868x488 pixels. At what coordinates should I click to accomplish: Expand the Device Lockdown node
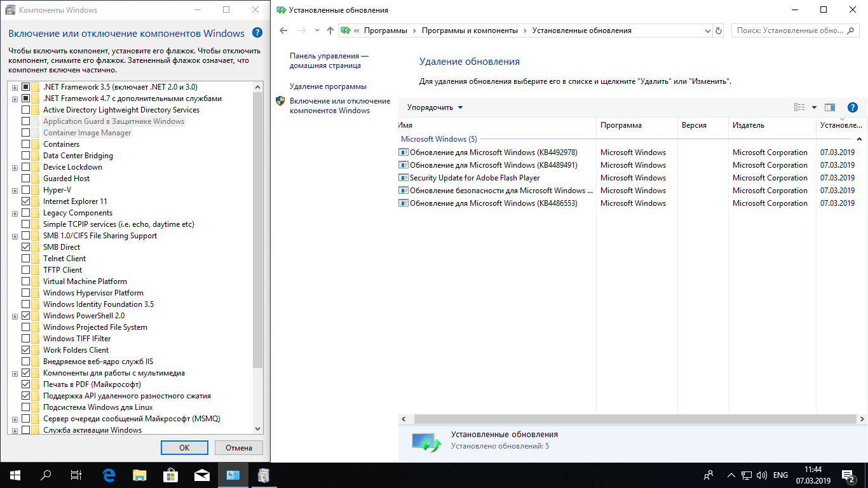pos(15,167)
